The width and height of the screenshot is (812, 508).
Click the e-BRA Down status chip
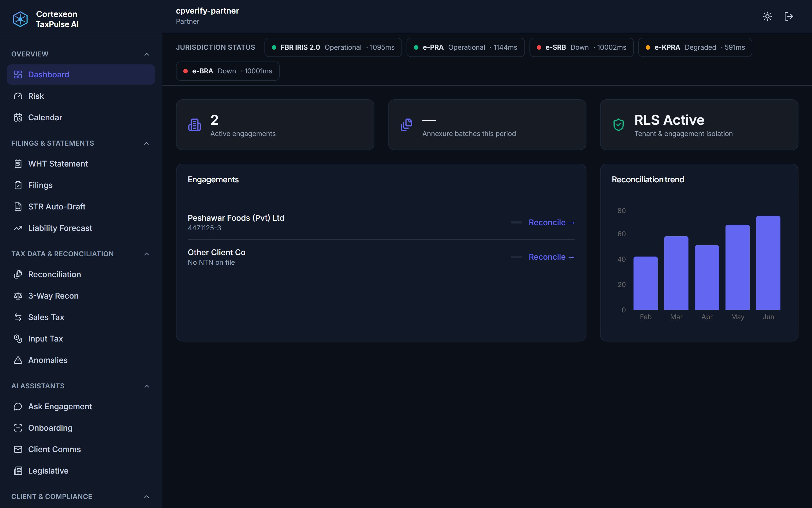click(228, 71)
